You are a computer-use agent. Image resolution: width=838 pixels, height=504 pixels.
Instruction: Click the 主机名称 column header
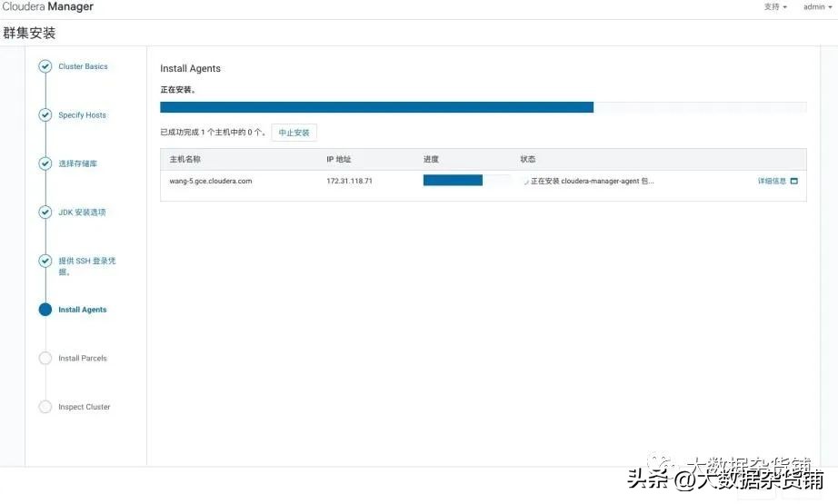pos(185,159)
